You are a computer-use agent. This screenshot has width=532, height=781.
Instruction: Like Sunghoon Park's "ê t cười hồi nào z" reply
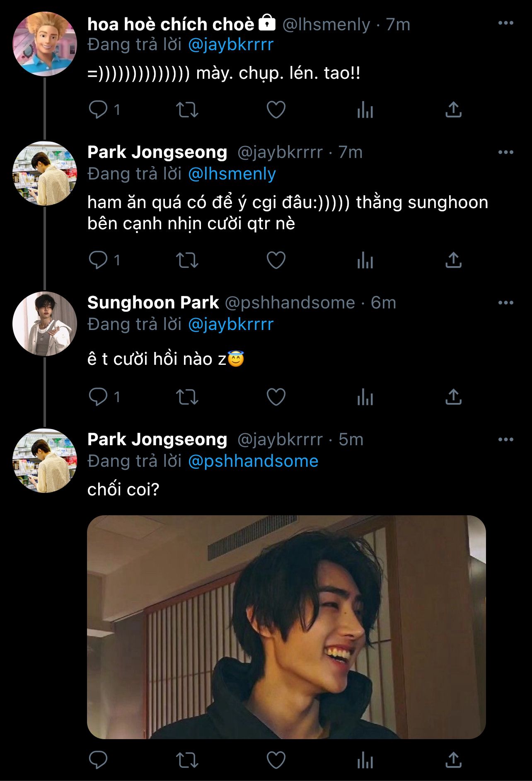point(276,397)
